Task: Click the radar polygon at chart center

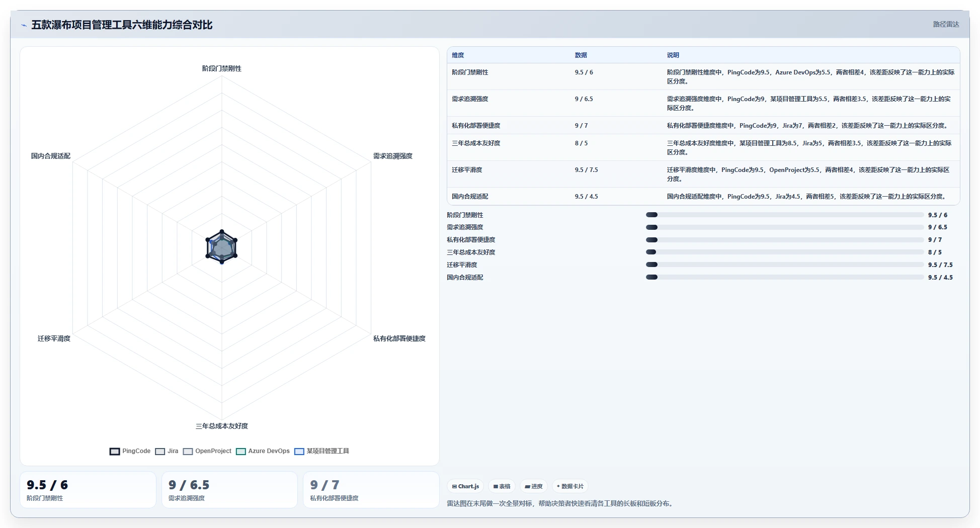Action: pos(222,247)
